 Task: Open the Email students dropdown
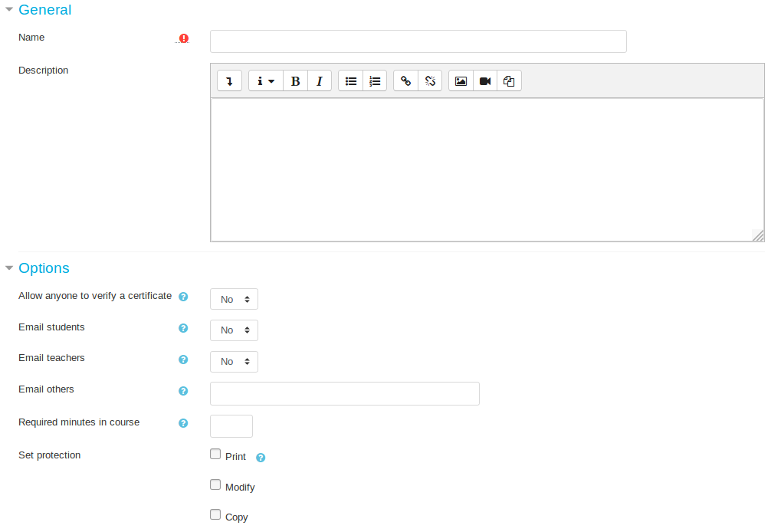(233, 330)
